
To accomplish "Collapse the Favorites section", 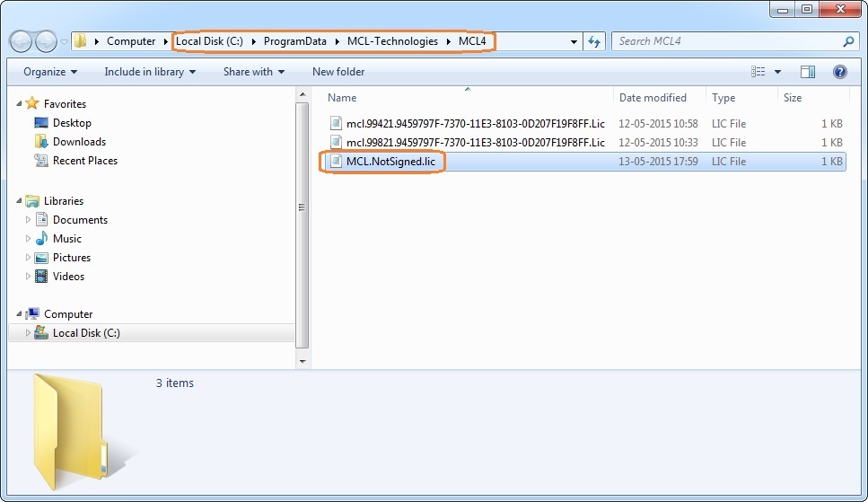I will (x=19, y=103).
